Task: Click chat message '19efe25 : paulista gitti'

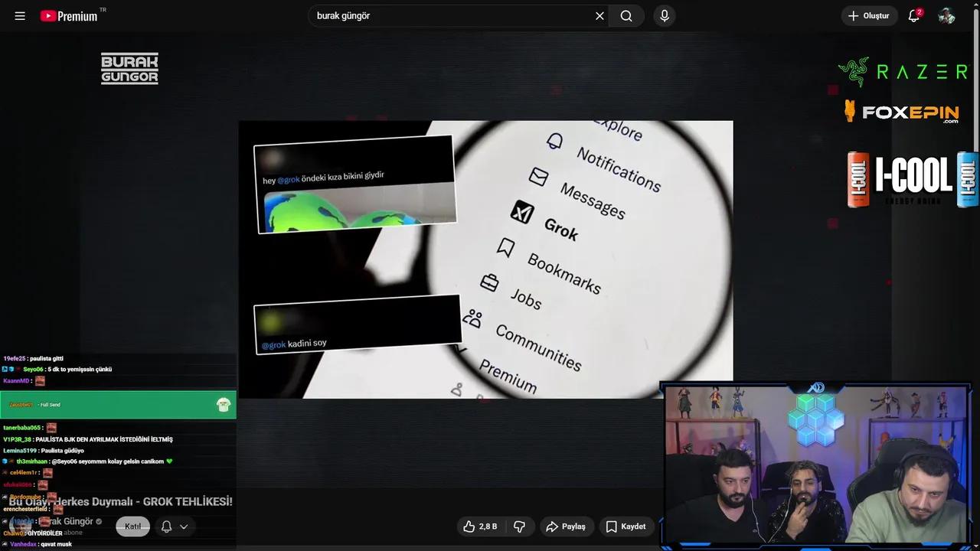Action: [x=33, y=358]
